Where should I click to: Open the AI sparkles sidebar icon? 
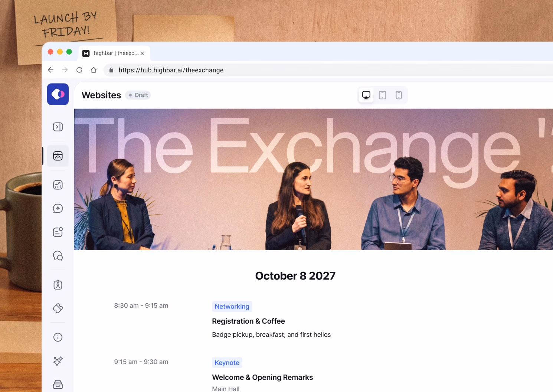pyautogui.click(x=58, y=361)
